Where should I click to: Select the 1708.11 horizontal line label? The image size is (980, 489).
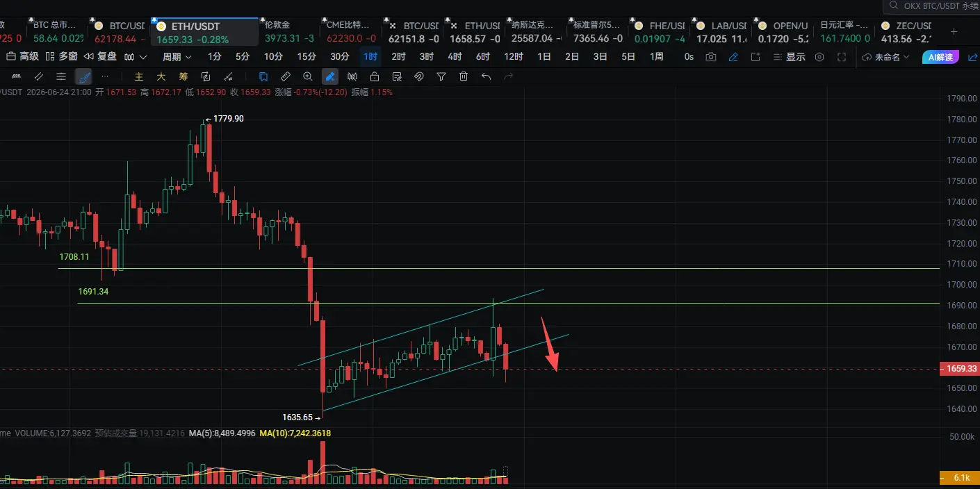(x=74, y=257)
